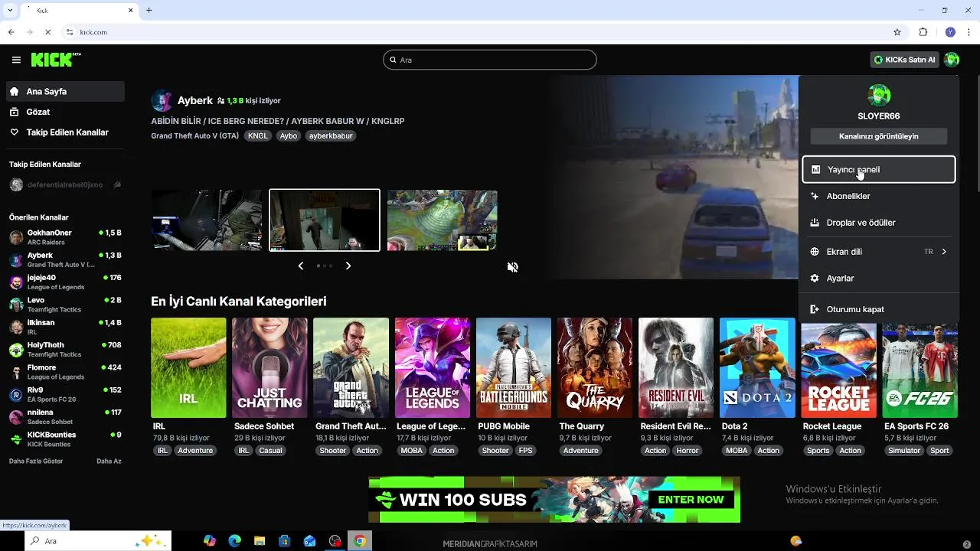Click Oturumu kapat to log out
980x551 pixels.
pyautogui.click(x=878, y=309)
